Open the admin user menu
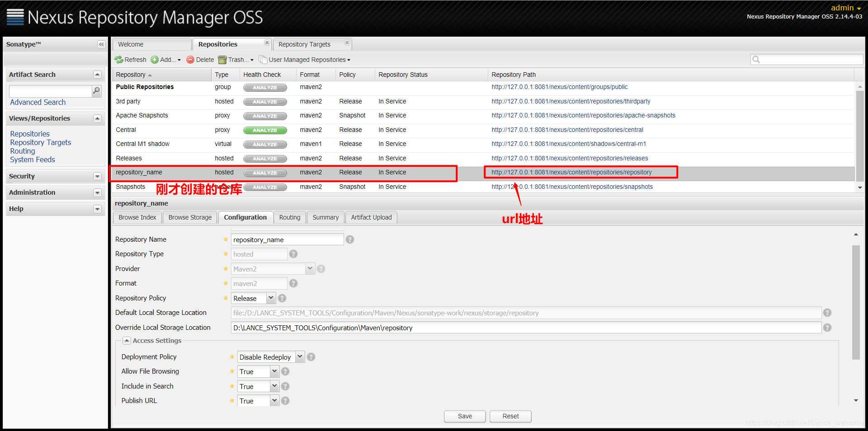The width and height of the screenshot is (868, 431). [846, 8]
